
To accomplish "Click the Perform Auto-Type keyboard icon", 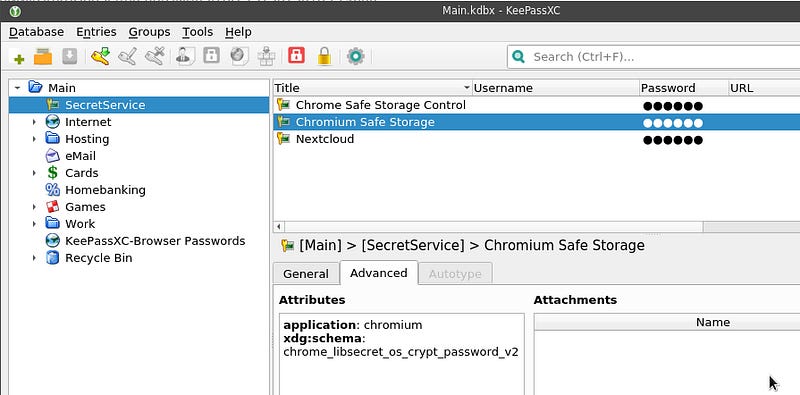I will 266,56.
